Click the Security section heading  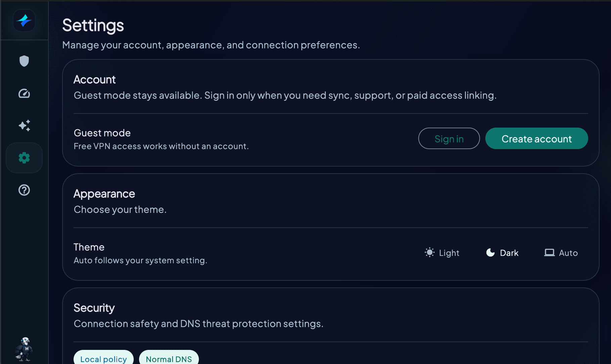(94, 308)
